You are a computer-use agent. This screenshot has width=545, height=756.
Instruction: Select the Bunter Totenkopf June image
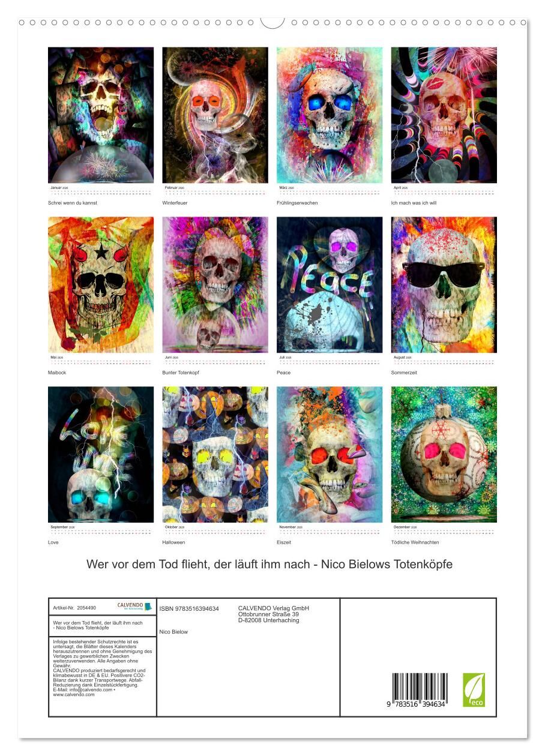tap(215, 285)
